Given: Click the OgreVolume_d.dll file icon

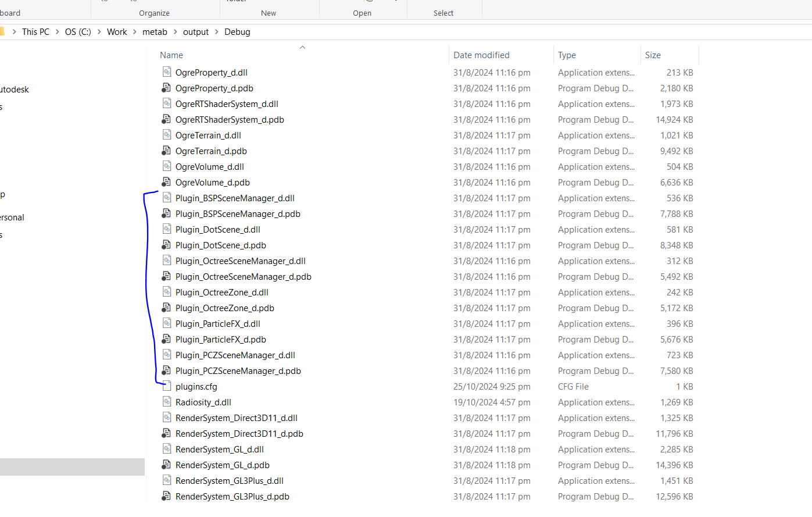Looking at the screenshot, I should coord(166,166).
